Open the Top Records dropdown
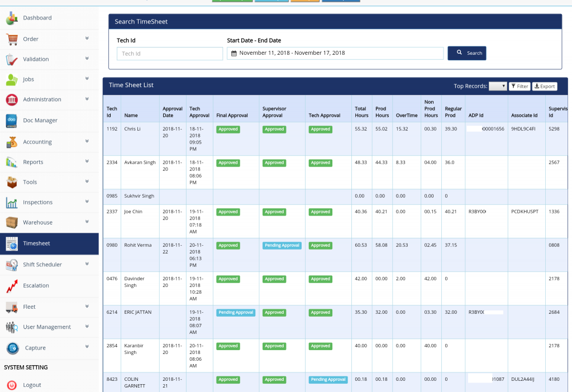572x392 pixels. pyautogui.click(x=497, y=85)
